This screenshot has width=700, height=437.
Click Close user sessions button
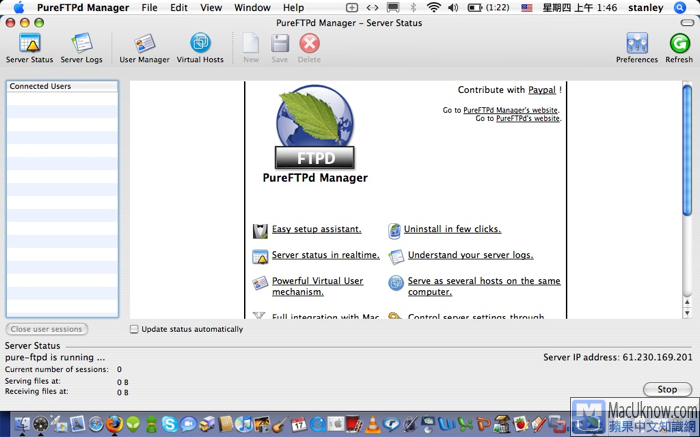coord(46,329)
